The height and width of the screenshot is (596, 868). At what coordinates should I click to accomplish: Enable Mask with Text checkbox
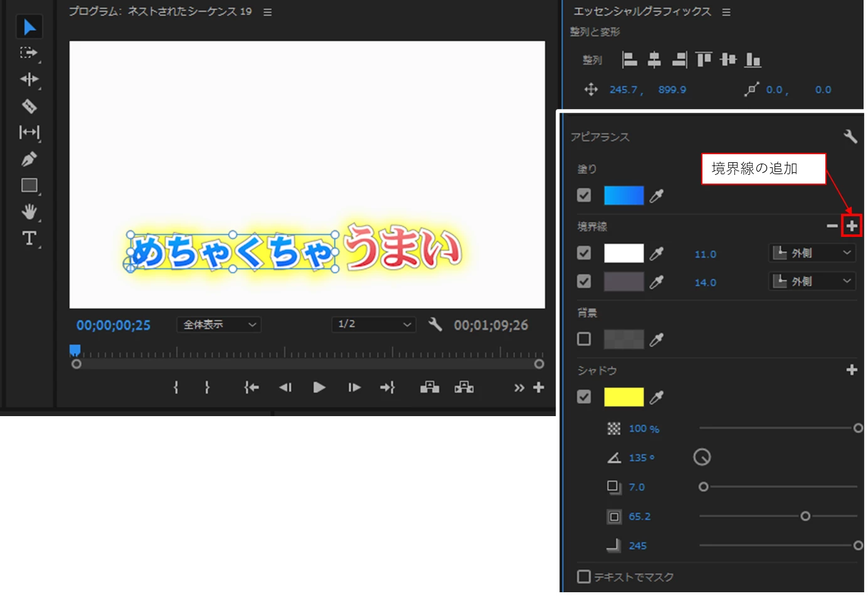coord(584,577)
